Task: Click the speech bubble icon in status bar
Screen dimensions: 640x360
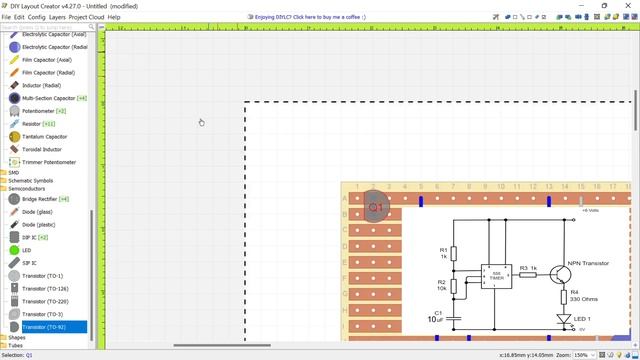Action: click(x=610, y=355)
